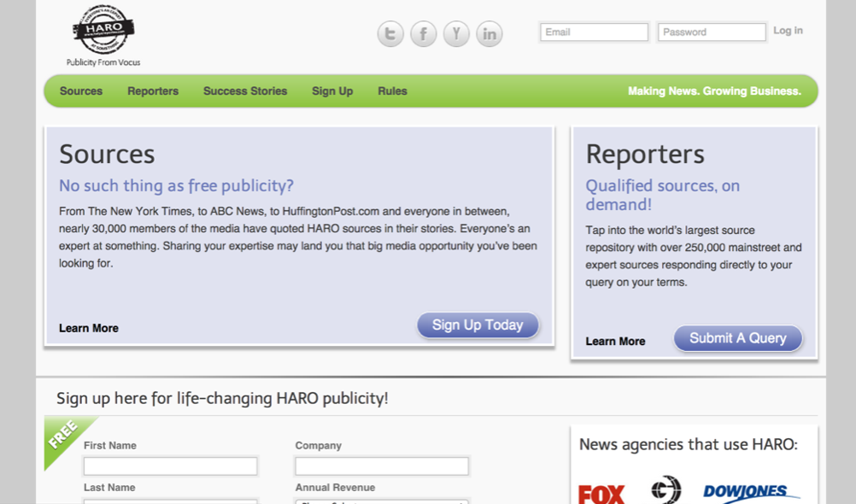Click the Sign Up Today button
The image size is (856, 504).
pyautogui.click(x=478, y=325)
